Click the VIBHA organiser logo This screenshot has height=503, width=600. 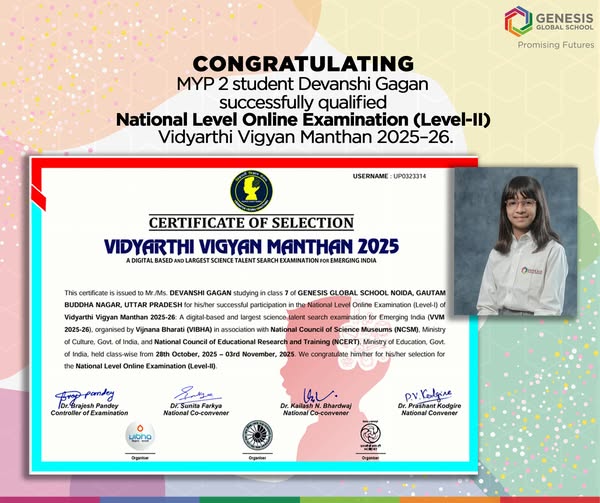tap(138, 437)
